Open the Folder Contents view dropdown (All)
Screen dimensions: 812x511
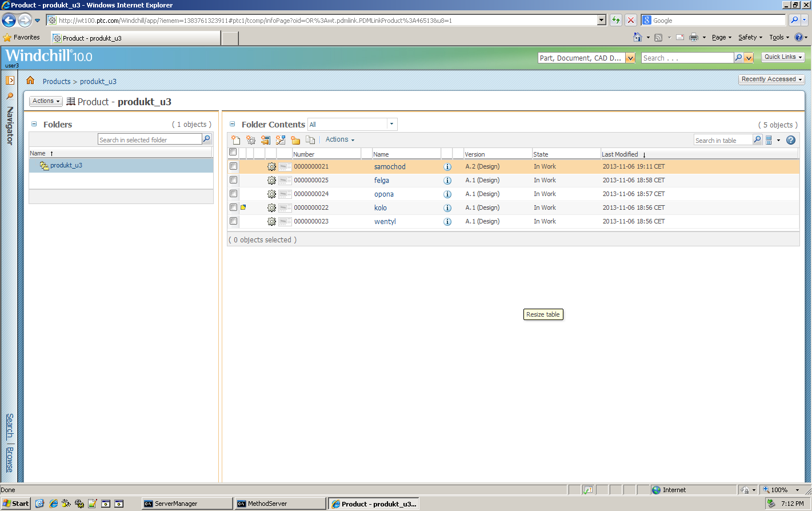click(x=391, y=124)
